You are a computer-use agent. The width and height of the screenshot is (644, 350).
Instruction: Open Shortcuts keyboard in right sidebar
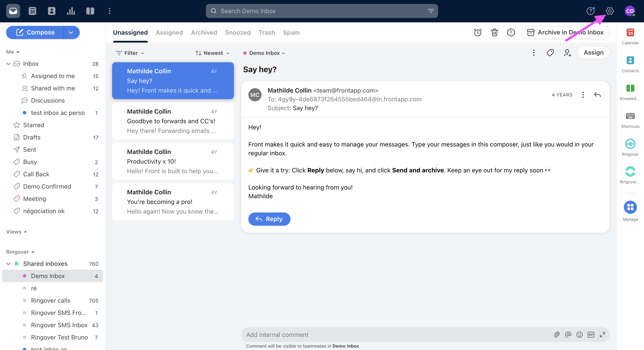pos(630,120)
